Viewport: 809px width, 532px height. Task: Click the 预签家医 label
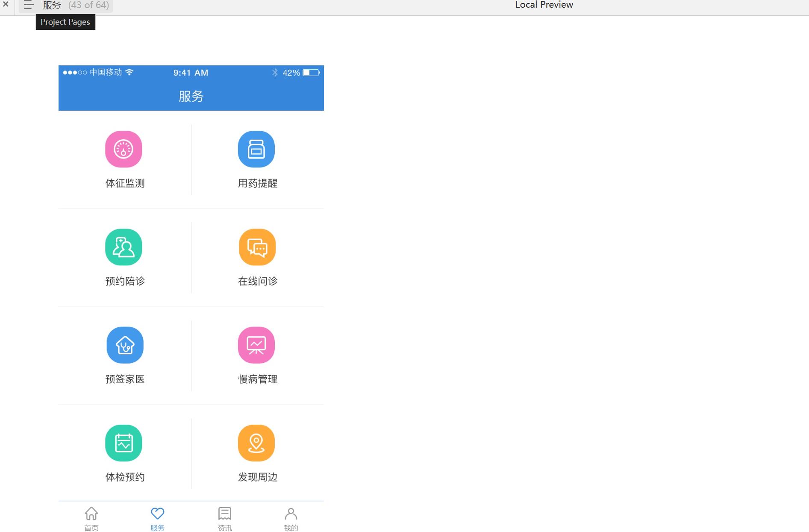125,379
